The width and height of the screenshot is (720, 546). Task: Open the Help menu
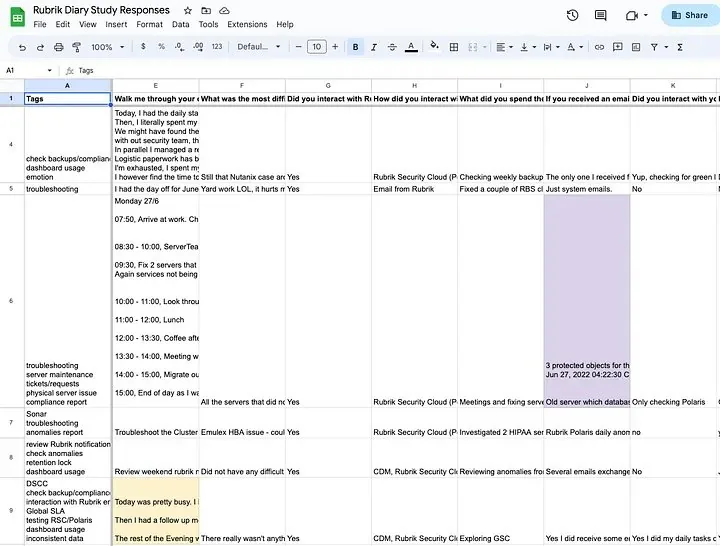coord(285,24)
